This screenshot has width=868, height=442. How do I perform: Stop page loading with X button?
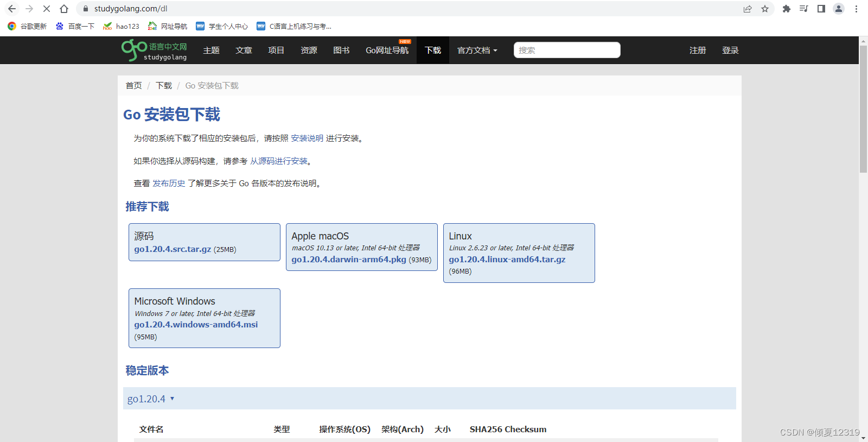(x=47, y=9)
